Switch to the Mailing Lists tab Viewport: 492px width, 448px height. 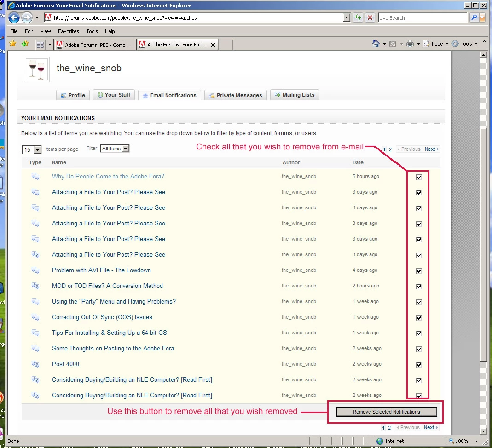(x=295, y=95)
